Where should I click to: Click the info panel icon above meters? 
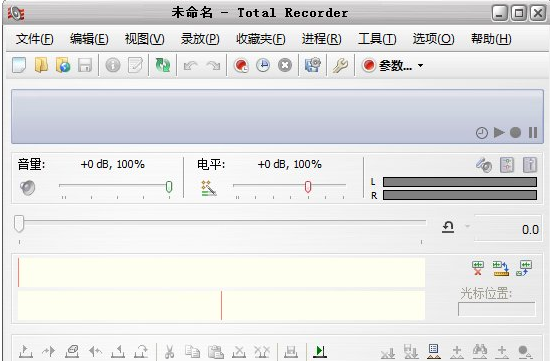point(530,165)
